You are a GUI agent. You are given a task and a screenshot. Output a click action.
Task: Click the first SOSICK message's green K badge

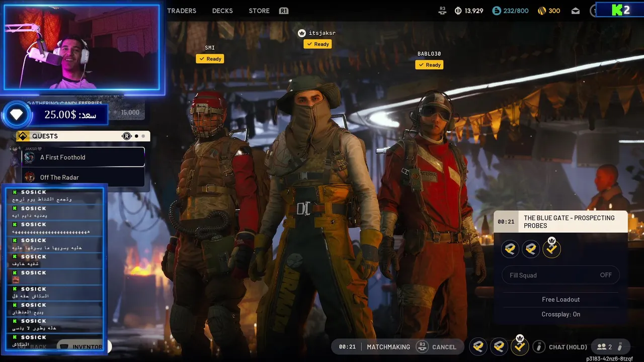click(15, 192)
